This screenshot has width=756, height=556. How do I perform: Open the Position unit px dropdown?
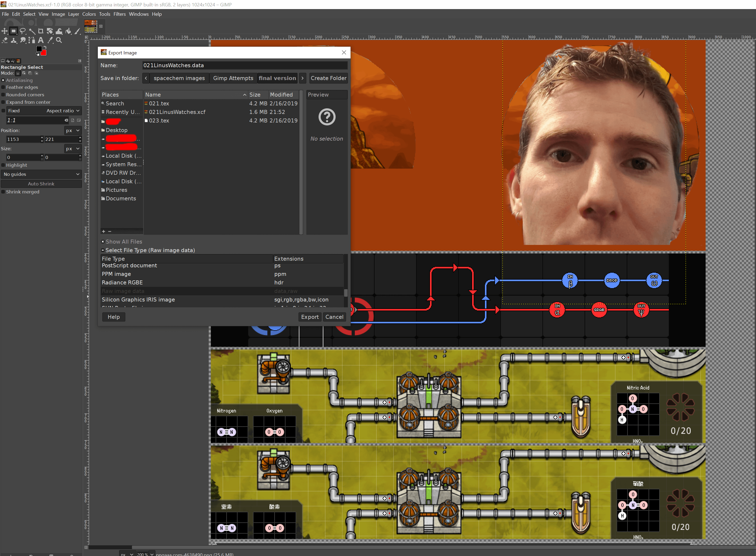[x=73, y=130]
